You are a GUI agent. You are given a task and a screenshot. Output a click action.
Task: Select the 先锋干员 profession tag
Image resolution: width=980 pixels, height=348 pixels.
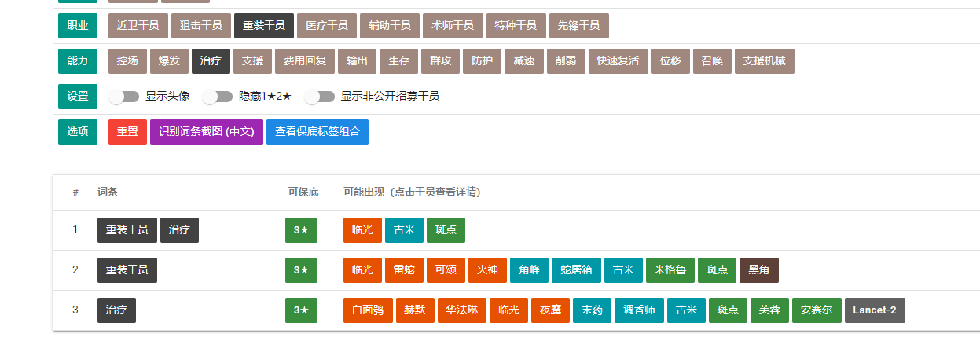coord(578,26)
